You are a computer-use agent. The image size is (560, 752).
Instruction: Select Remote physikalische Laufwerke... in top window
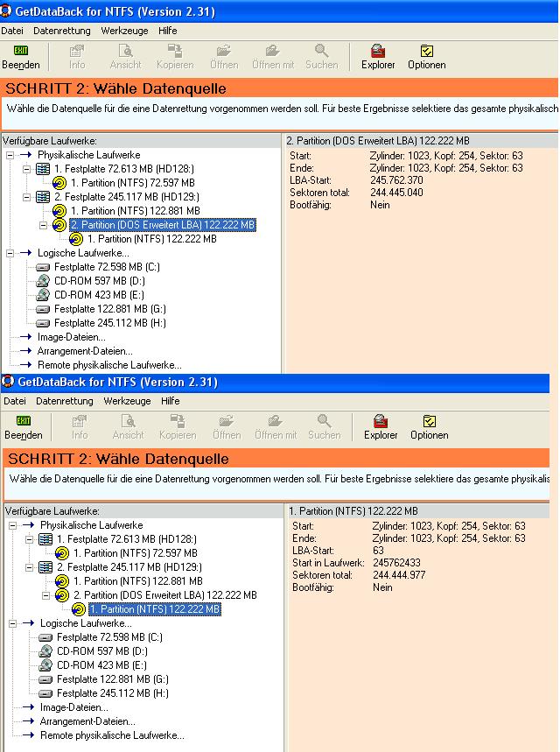[x=109, y=365]
